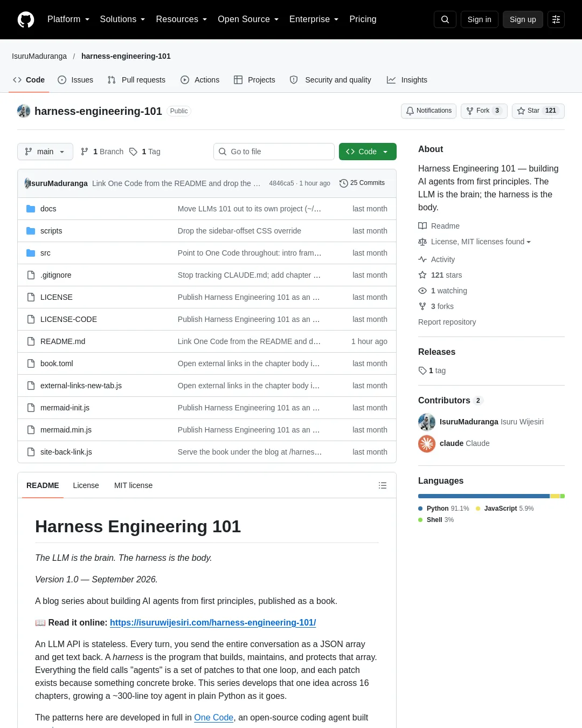Screen dimensions: 582x728
Task: Click the Sign up button
Action: click(x=523, y=19)
